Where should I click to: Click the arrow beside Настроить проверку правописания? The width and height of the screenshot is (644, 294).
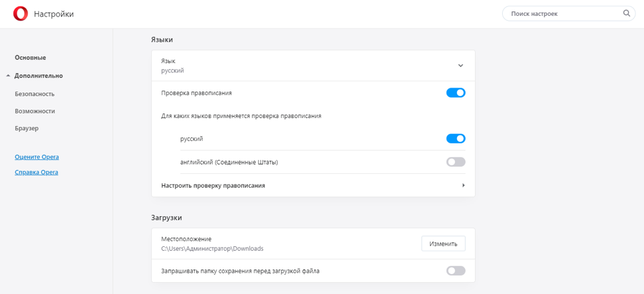tap(463, 186)
